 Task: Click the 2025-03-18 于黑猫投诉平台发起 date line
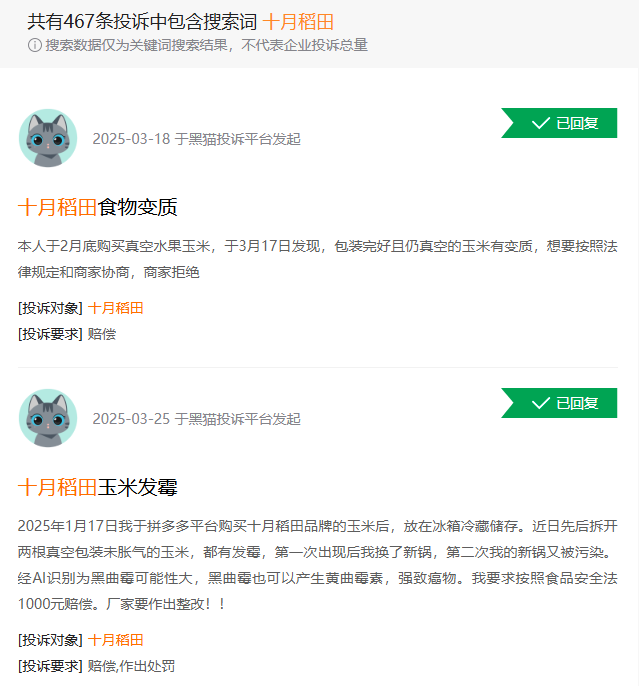pyautogui.click(x=196, y=139)
